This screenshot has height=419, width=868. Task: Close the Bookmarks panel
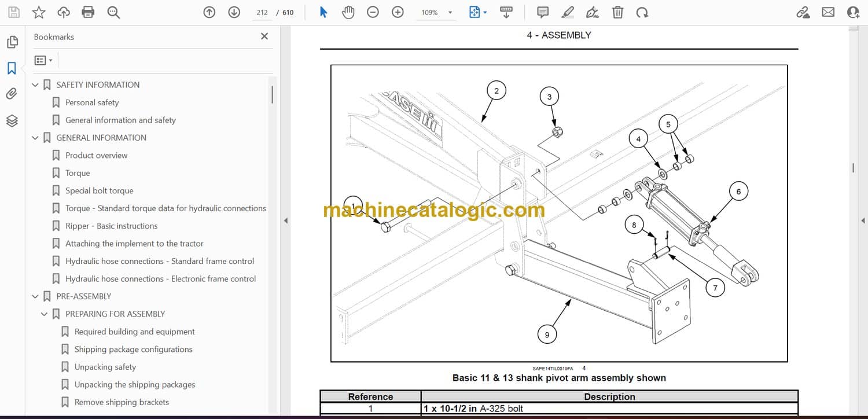coord(264,36)
